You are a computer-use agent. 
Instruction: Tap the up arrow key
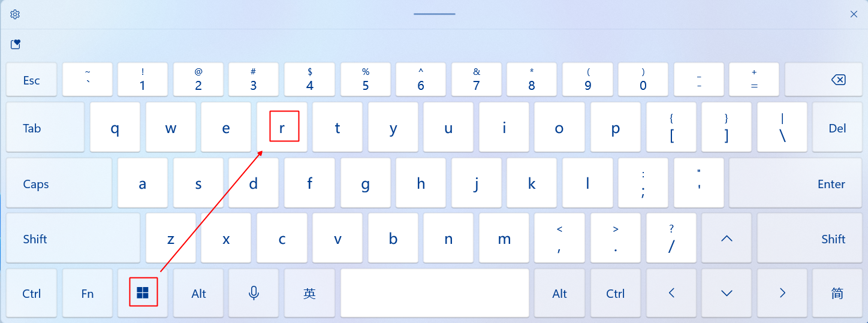coord(727,239)
